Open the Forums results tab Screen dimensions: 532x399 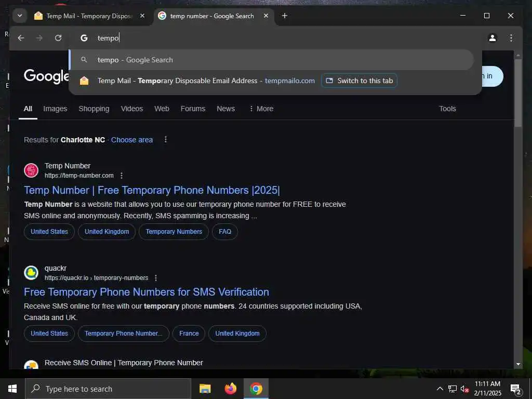click(193, 109)
